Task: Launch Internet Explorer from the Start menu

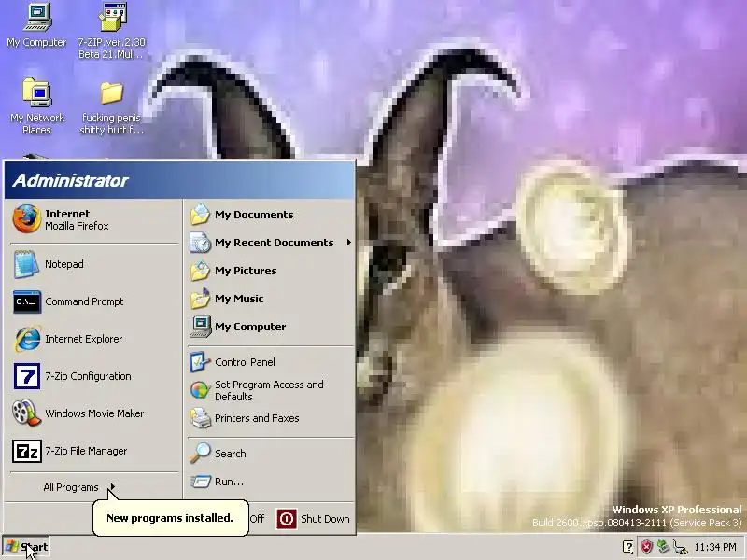Action: point(93,339)
